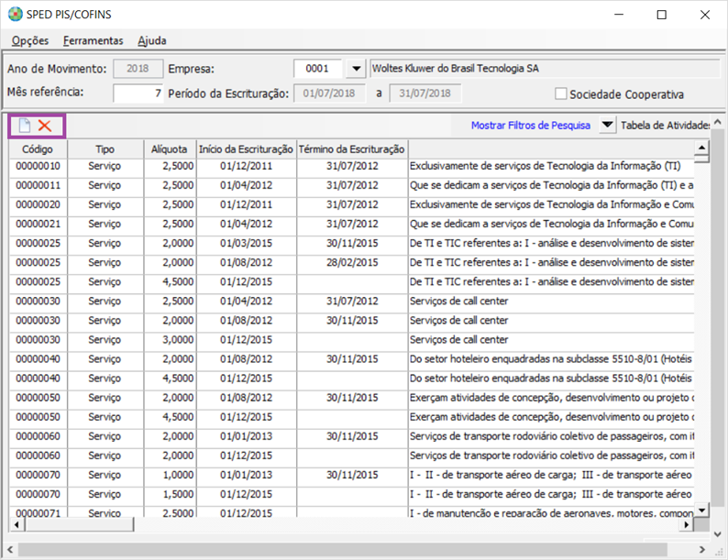Open the Opções menu
Viewport: 728px width, 560px height.
click(x=30, y=40)
